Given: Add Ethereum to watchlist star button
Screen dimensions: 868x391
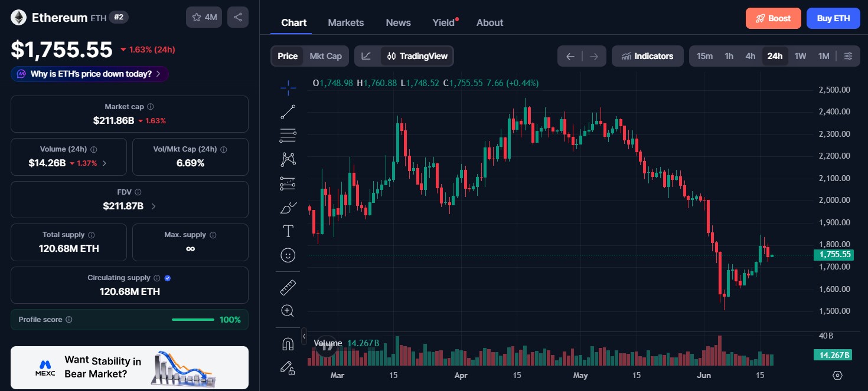Looking at the screenshot, I should tap(204, 17).
